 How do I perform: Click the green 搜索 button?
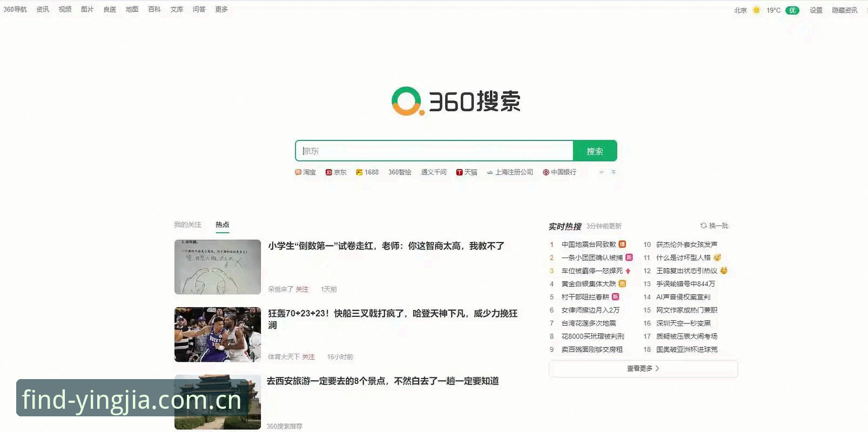(595, 151)
